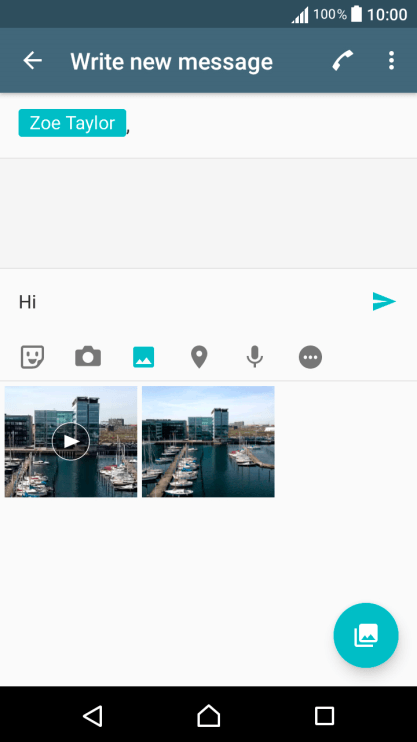Open recent apps square button
Viewport: 417px width, 742px height.
[x=324, y=716]
